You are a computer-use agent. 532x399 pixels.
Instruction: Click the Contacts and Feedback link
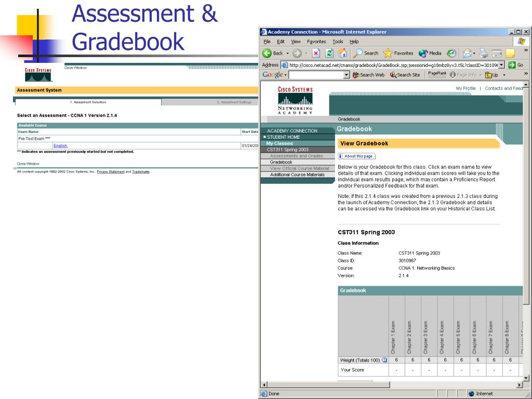point(503,88)
